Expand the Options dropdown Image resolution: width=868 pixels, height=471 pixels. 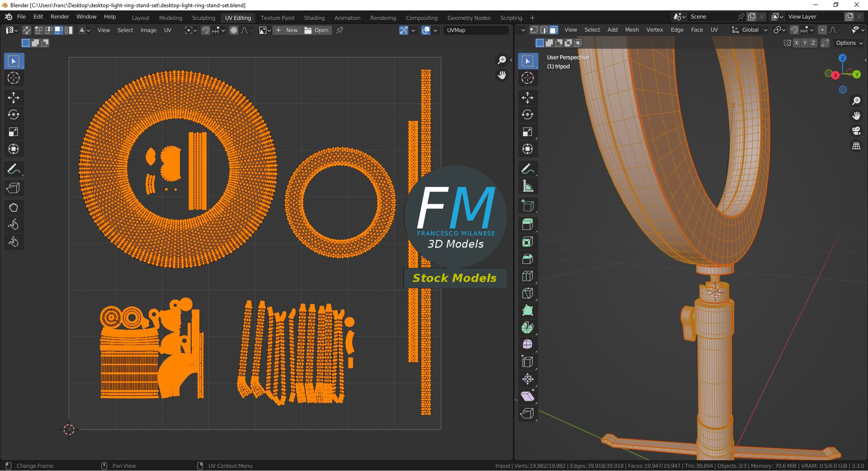tap(849, 43)
